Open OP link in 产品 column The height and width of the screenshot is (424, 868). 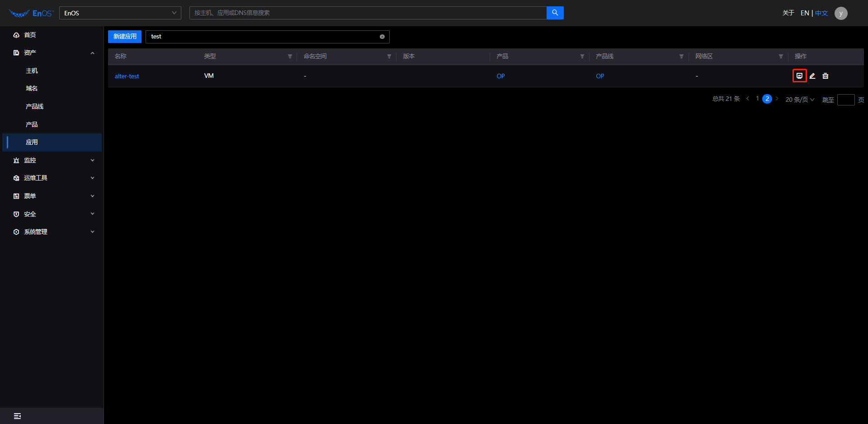[x=500, y=76]
